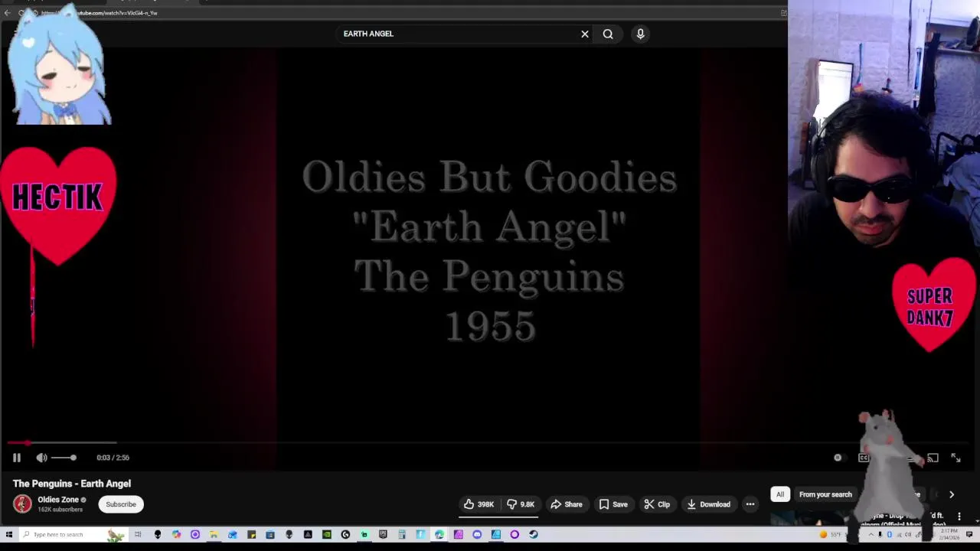
Task: Create a Clip of this video
Action: pyautogui.click(x=657, y=504)
